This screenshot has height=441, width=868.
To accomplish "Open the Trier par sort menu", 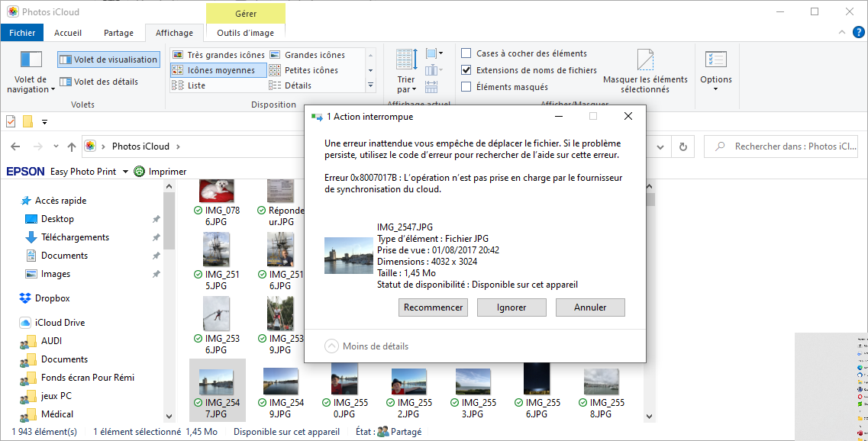I will [406, 71].
